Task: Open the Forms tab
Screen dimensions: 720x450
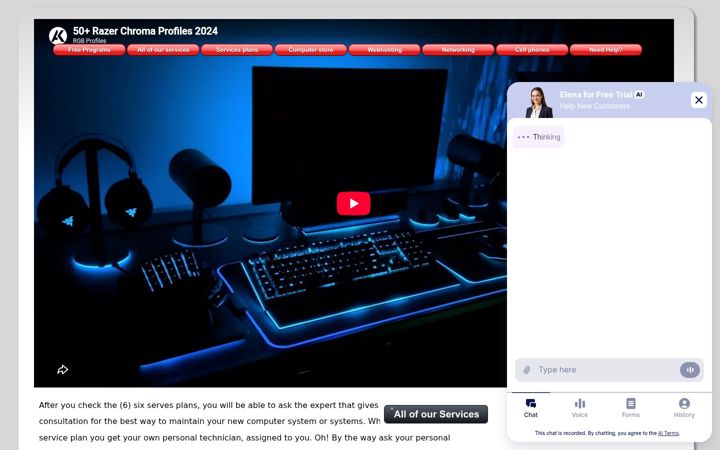Action: 631,408
